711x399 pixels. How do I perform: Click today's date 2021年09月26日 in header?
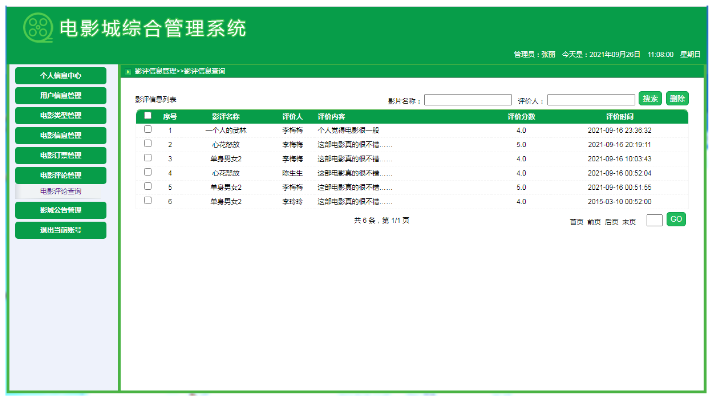tap(615, 54)
